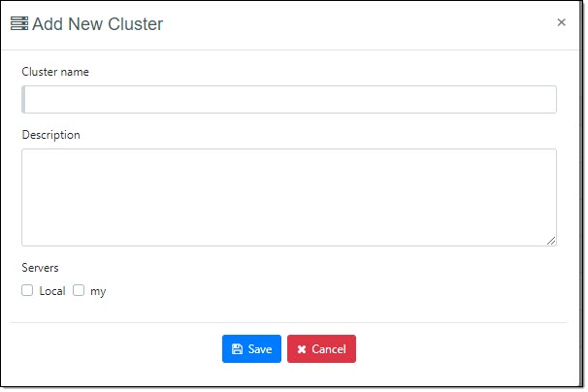Viewport: 588px width, 392px height.
Task: Click inside the Description text area
Action: pyautogui.click(x=289, y=197)
